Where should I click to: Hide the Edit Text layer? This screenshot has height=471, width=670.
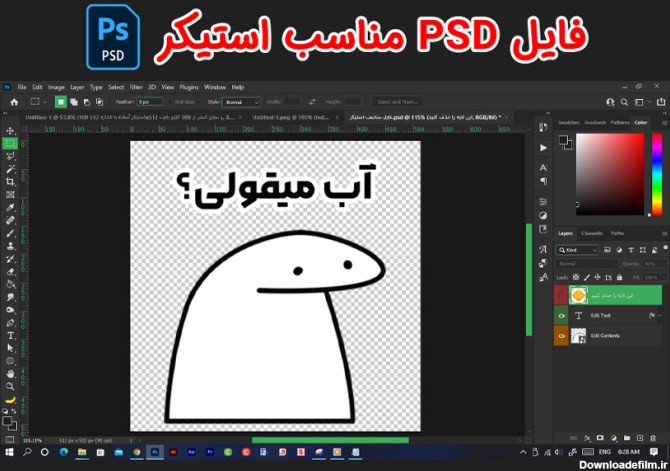pos(562,315)
